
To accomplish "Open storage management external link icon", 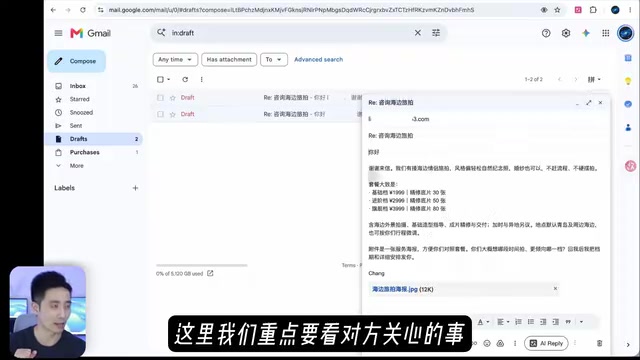I will click(x=210, y=273).
